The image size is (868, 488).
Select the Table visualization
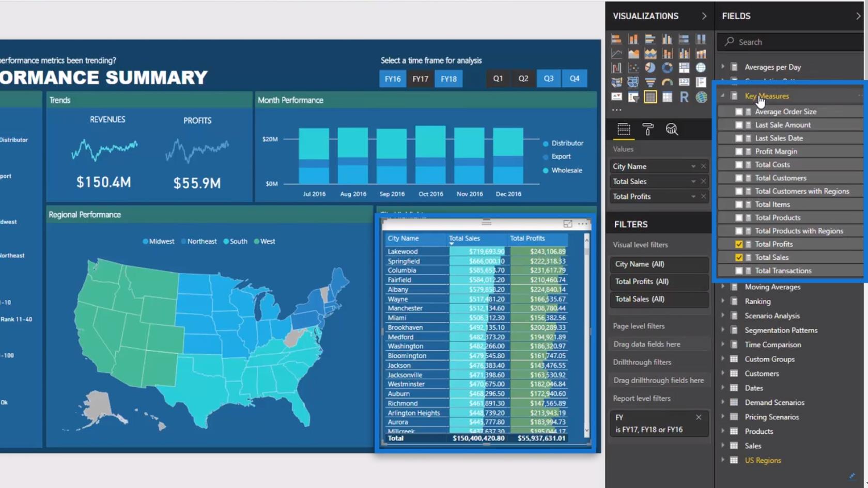650,97
